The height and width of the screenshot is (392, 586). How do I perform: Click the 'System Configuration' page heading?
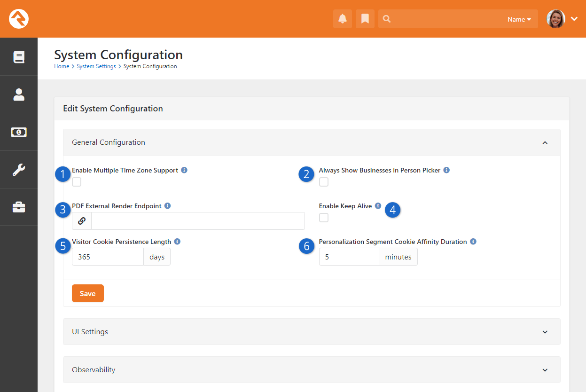pyautogui.click(x=118, y=55)
